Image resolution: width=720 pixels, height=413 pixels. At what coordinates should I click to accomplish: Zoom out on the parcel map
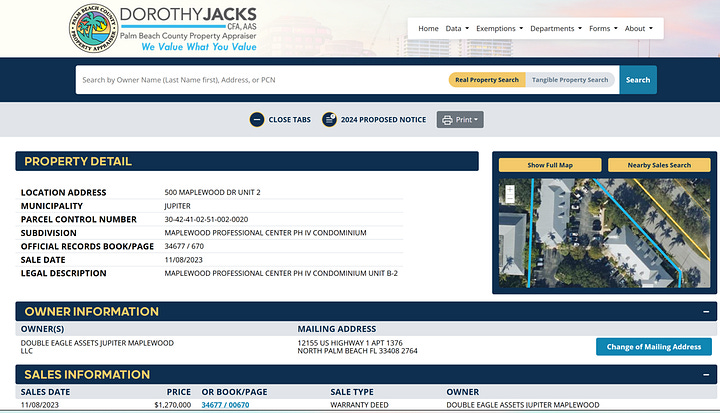(x=510, y=198)
